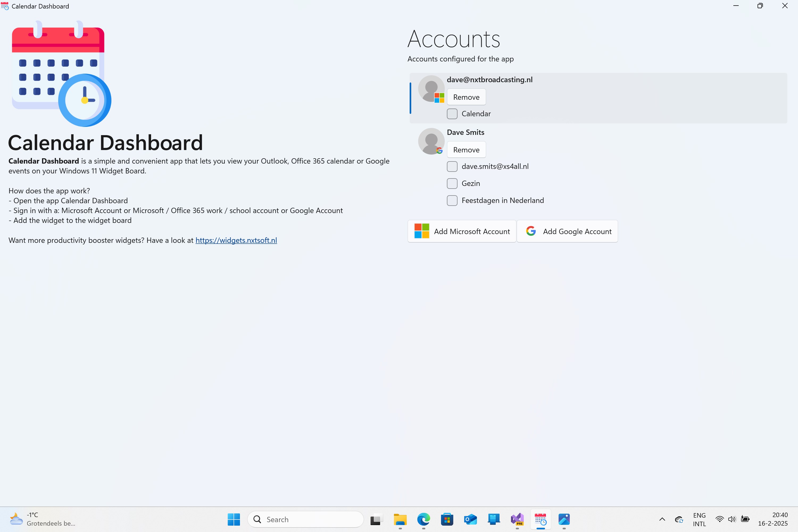Check the dave.smits@xs4all.nl calendar
This screenshot has height=532, width=798.
click(452, 166)
